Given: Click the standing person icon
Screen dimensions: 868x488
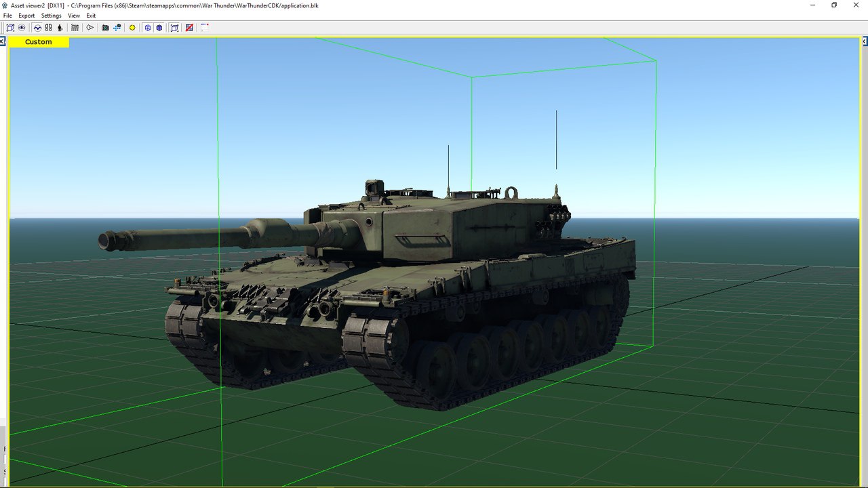Looking at the screenshot, I should click(x=60, y=28).
